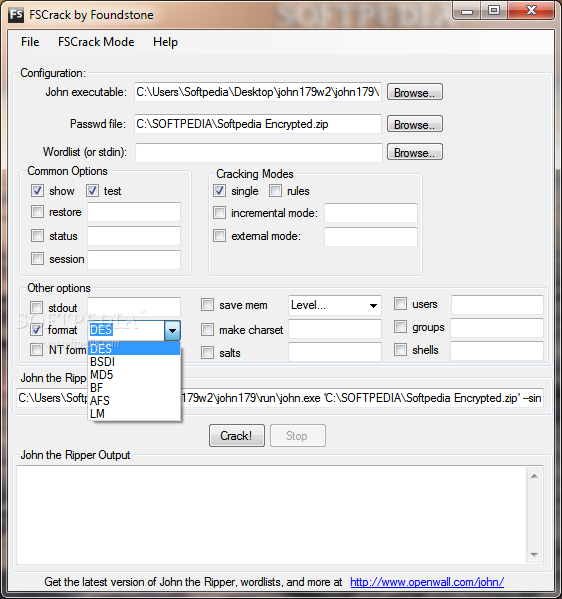Image resolution: width=562 pixels, height=599 pixels.
Task: Select MD5 in the format list
Action: coord(134,374)
